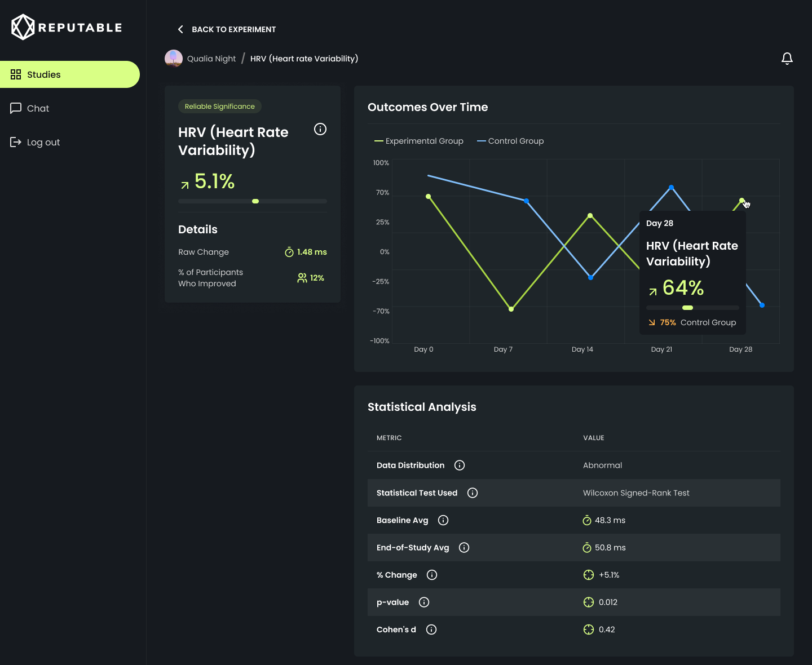This screenshot has width=812, height=665.
Task: Open info icon beside HRV card title
Action: click(x=320, y=129)
